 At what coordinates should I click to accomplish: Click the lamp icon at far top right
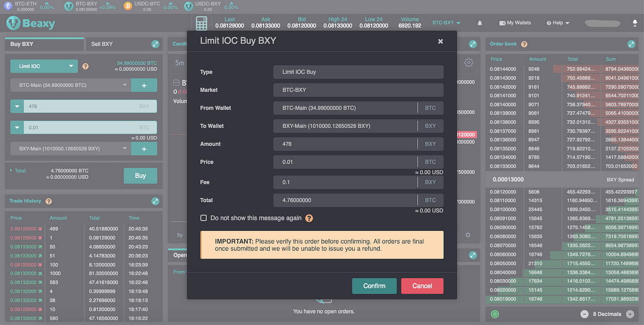click(x=635, y=23)
